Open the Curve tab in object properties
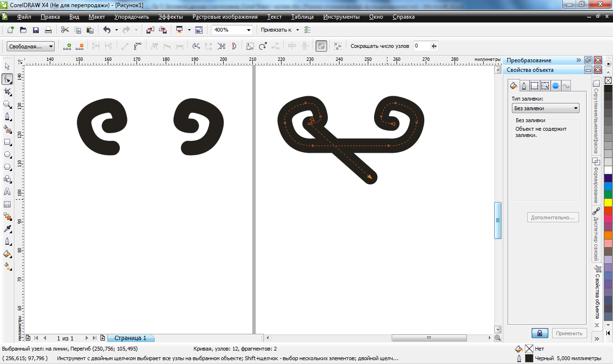The width and height of the screenshot is (613, 364). (566, 86)
